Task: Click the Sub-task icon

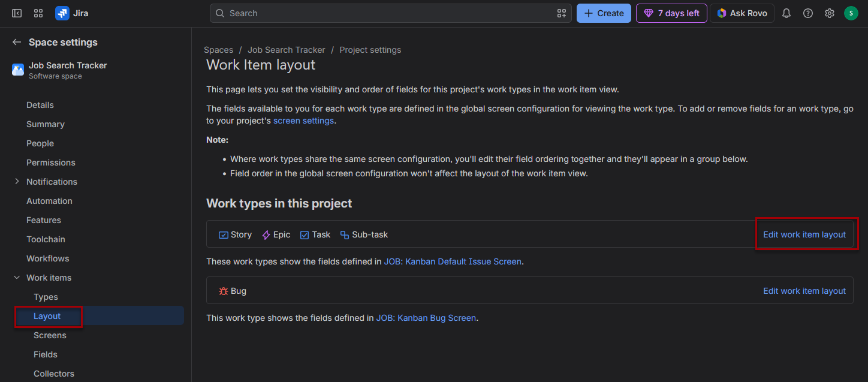Action: coord(345,234)
